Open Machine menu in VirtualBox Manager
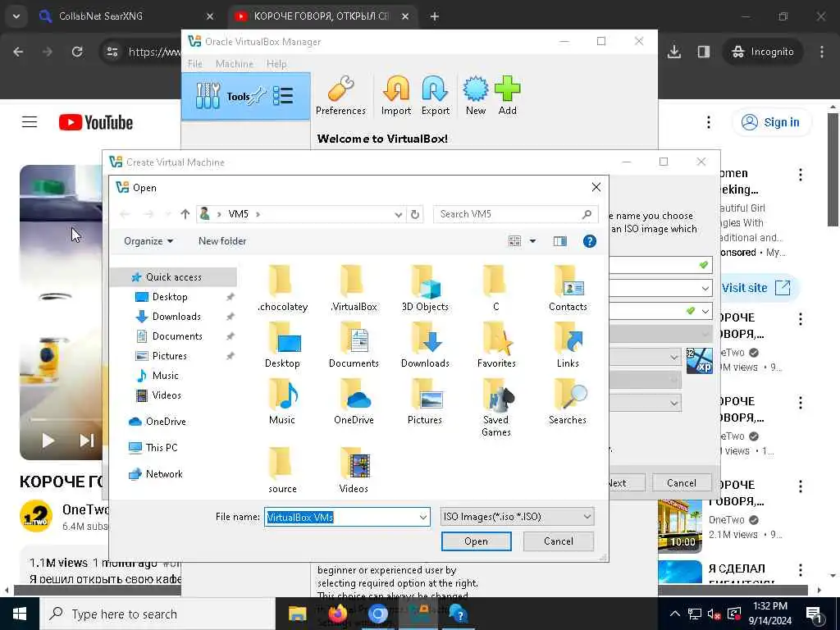The height and width of the screenshot is (630, 840). pyautogui.click(x=234, y=64)
